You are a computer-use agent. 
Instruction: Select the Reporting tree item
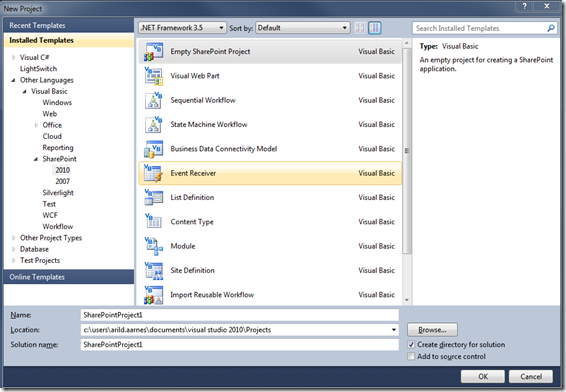(x=58, y=148)
